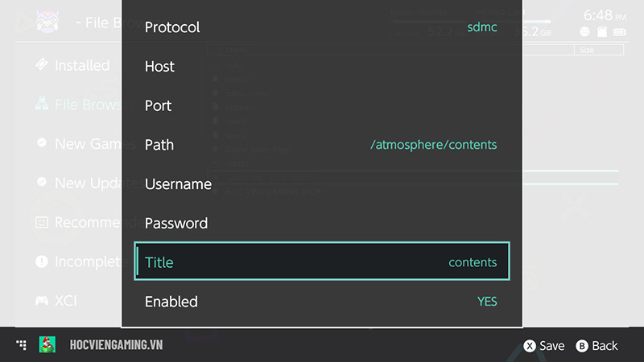Toggle the Enabled YES setting
Screen dimensions: 644x362
click(x=321, y=302)
